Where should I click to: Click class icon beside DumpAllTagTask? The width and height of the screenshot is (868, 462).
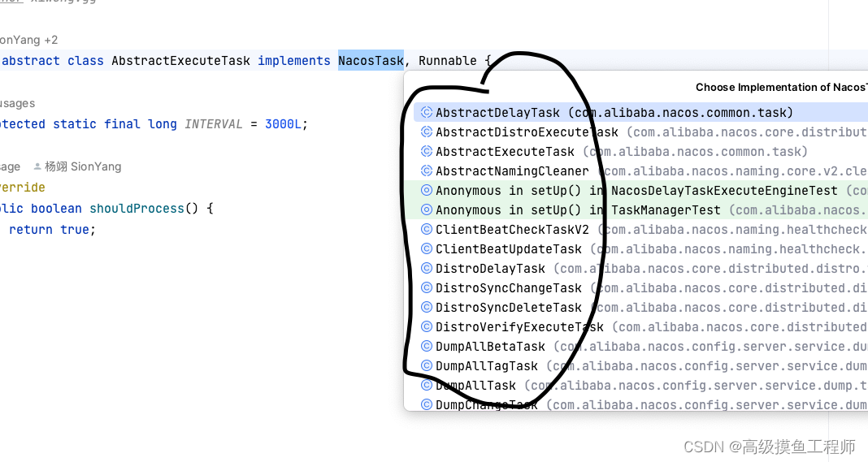coord(426,365)
